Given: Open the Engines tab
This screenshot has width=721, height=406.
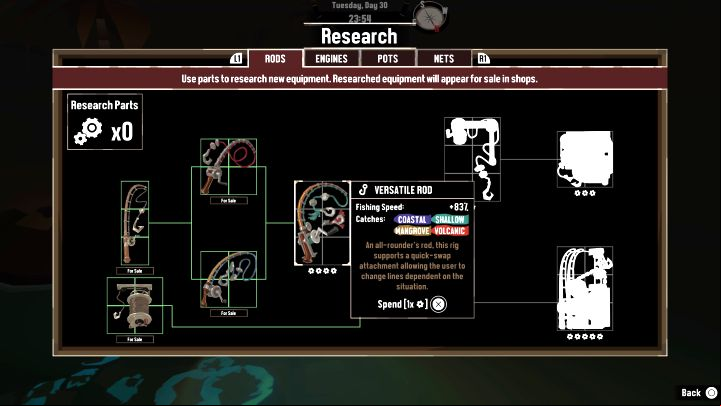Looking at the screenshot, I should [x=332, y=58].
